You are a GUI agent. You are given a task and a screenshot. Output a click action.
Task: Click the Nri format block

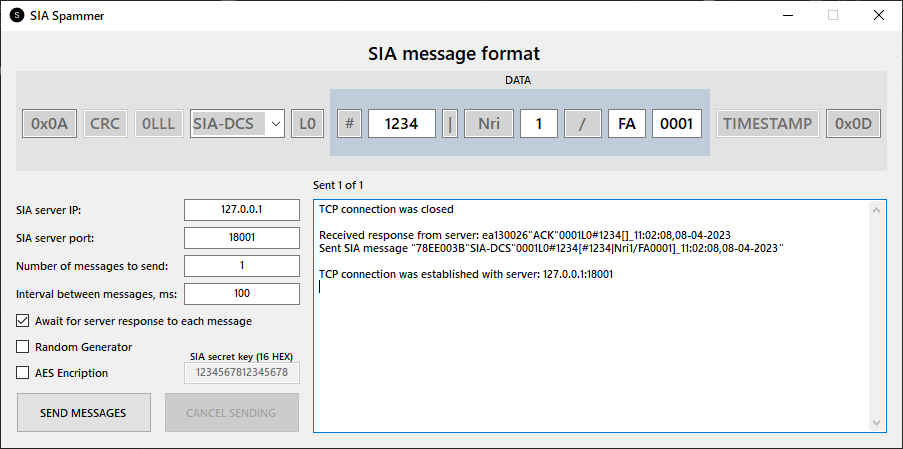[489, 124]
